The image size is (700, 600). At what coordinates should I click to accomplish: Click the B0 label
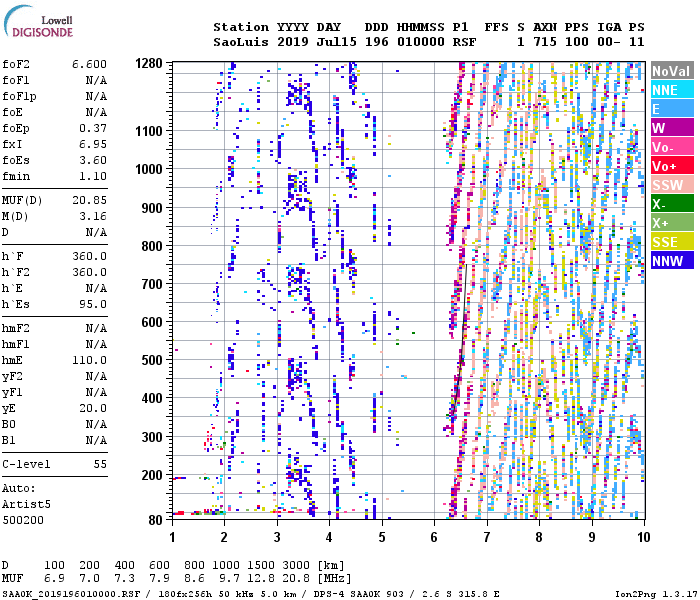pyautogui.click(x=9, y=425)
